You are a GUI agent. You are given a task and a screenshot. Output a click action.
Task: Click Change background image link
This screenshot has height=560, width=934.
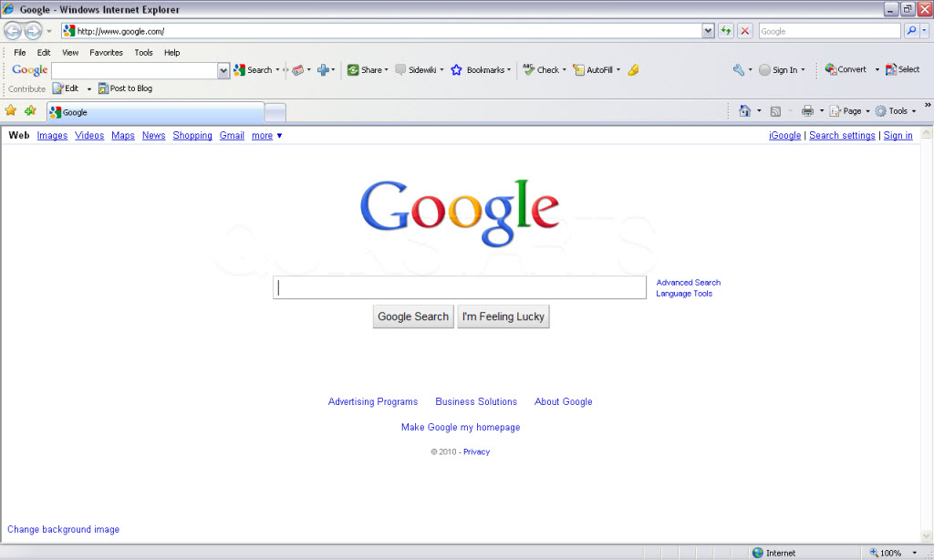[63, 529]
